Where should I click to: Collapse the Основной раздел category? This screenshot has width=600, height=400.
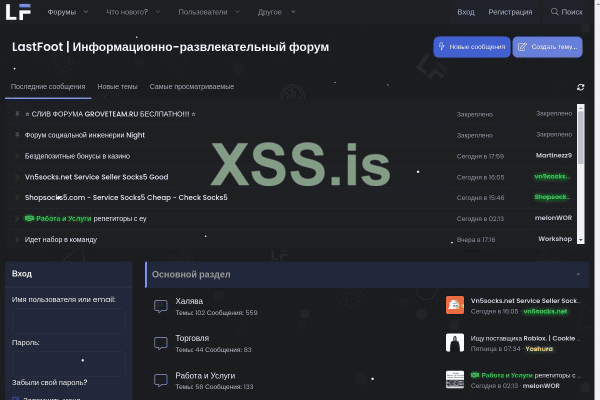point(578,274)
